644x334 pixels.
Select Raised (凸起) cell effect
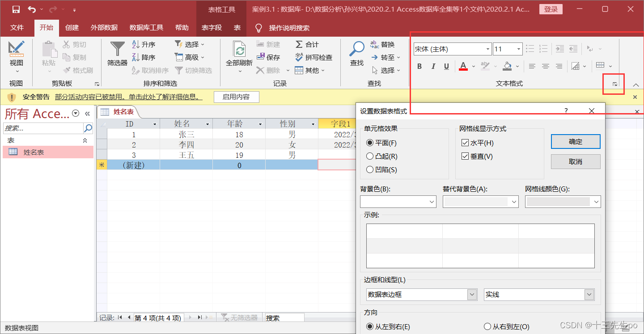point(369,156)
